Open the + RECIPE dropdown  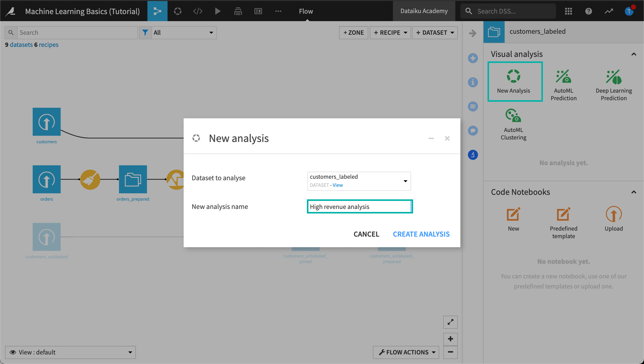(x=390, y=33)
